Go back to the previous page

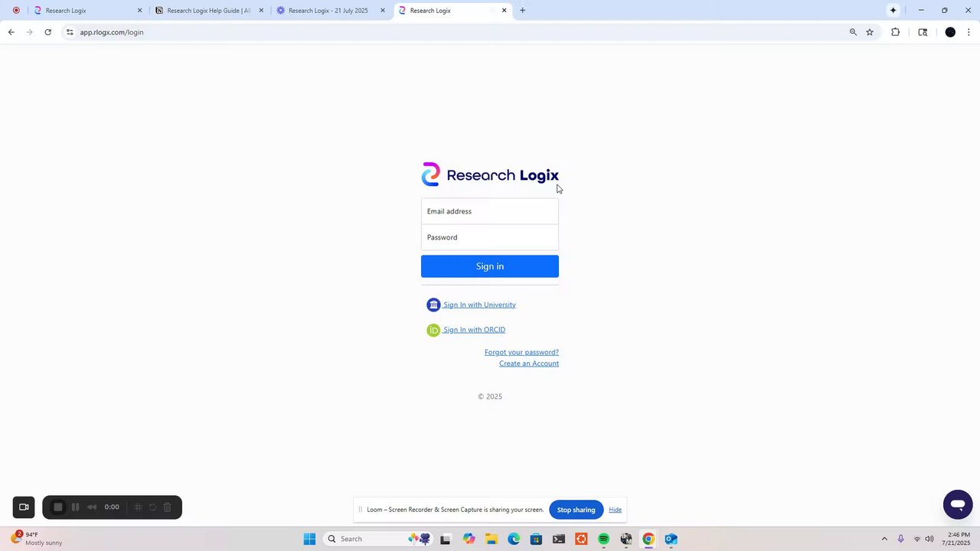pos(11,32)
